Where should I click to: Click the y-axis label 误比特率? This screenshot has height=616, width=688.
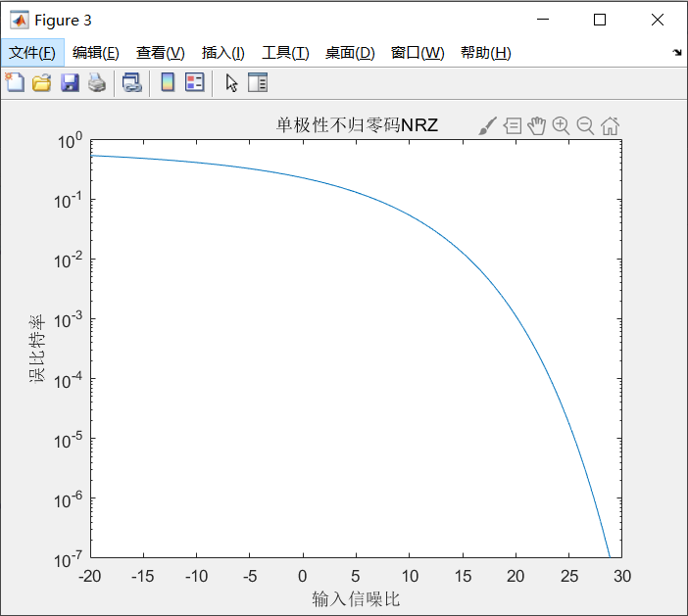tap(37, 349)
